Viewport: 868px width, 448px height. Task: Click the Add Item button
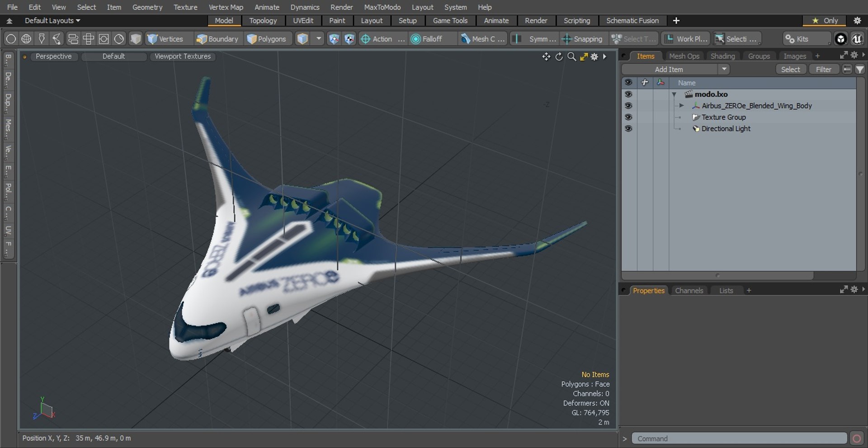[669, 69]
